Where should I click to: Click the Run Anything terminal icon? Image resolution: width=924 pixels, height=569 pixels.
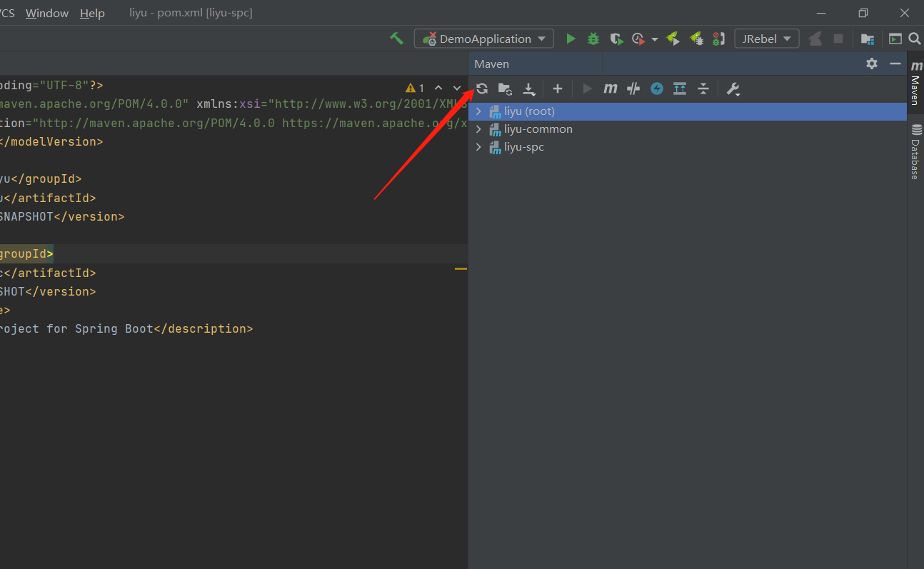click(895, 39)
